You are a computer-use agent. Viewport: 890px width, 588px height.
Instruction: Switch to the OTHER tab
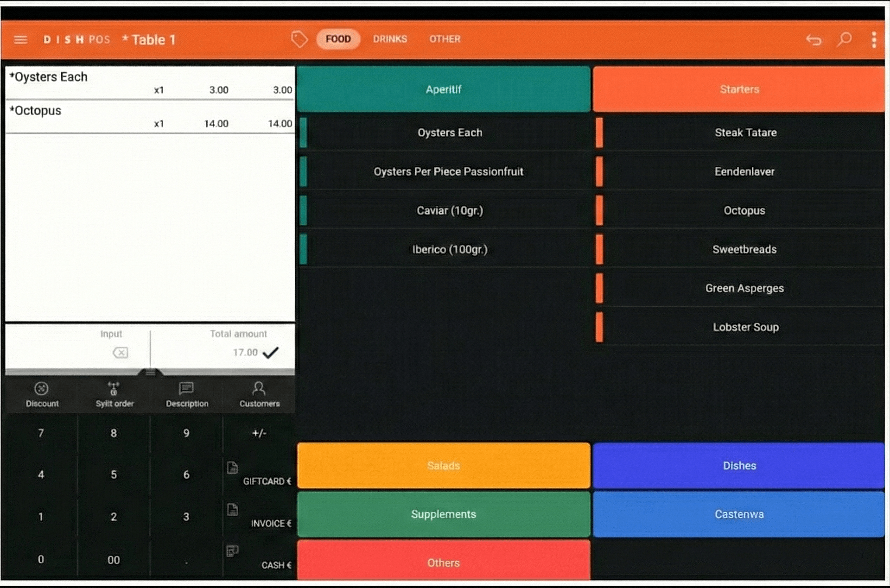tap(445, 39)
